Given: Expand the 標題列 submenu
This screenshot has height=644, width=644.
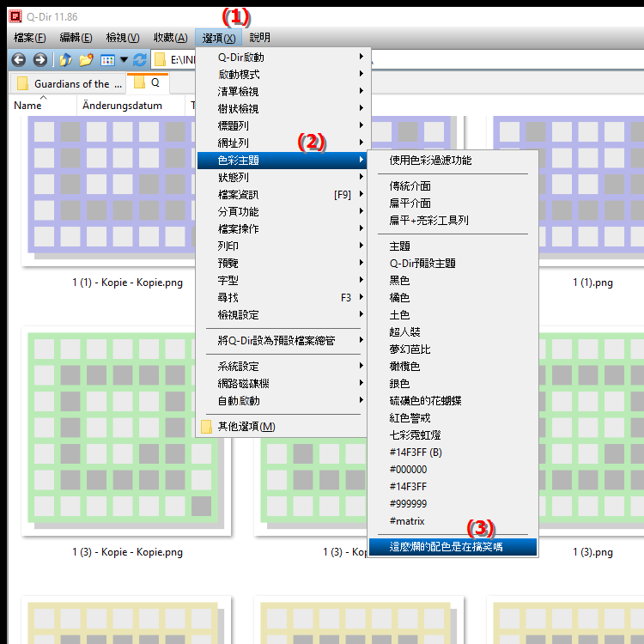Looking at the screenshot, I should pyautogui.click(x=282, y=125).
